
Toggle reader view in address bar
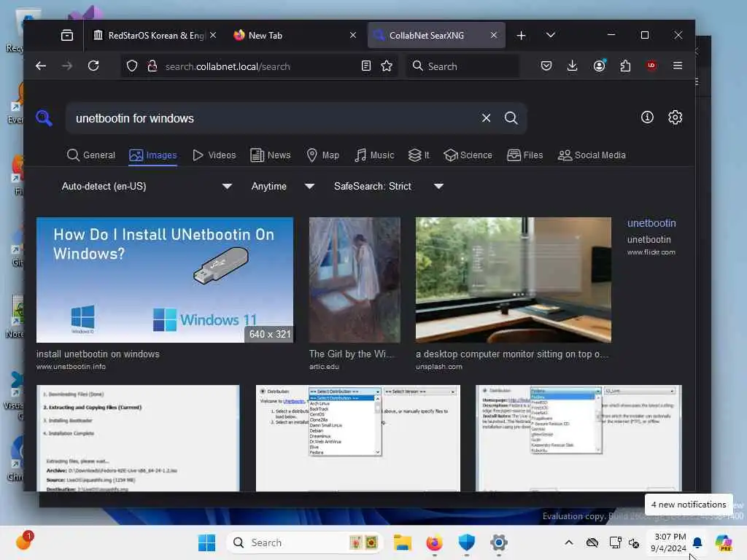coord(366,66)
